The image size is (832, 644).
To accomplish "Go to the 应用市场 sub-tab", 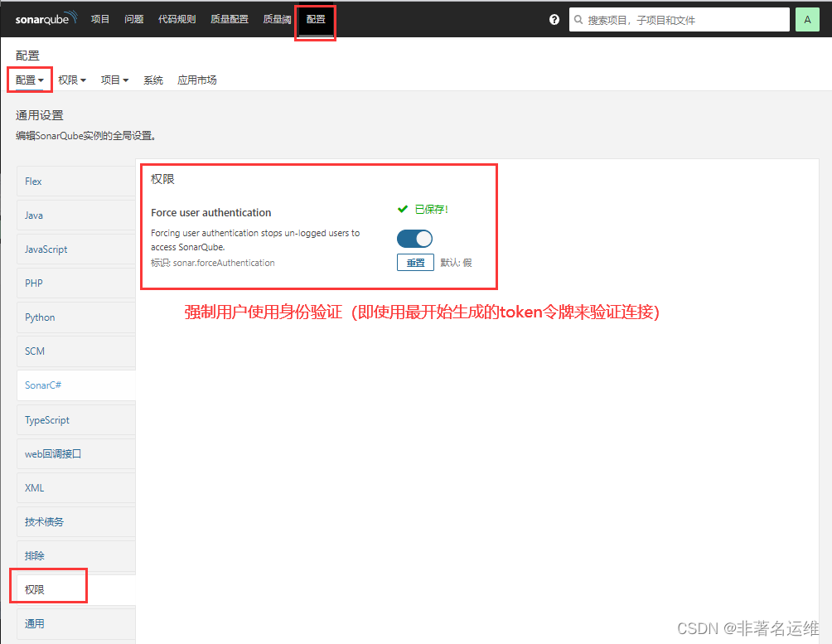I will point(197,80).
